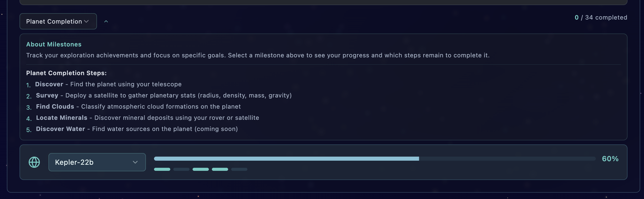Click the About Milestones heading
This screenshot has width=644, height=199.
pos(54,44)
